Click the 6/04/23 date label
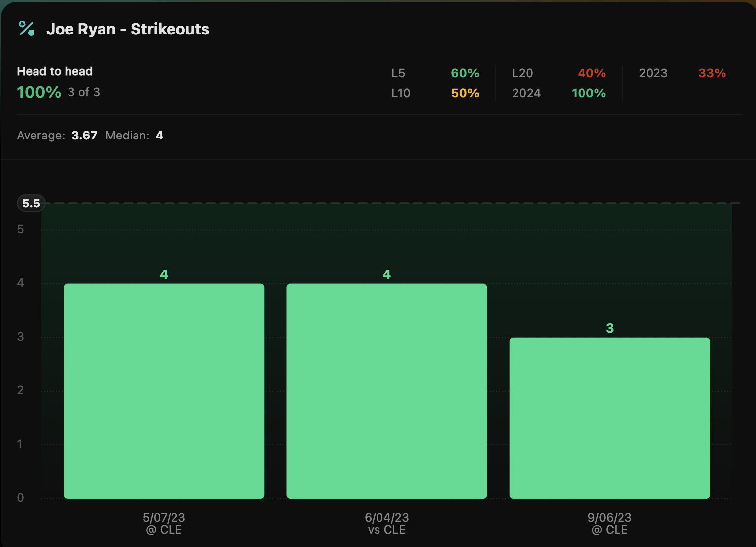The image size is (756, 547). pyautogui.click(x=386, y=518)
